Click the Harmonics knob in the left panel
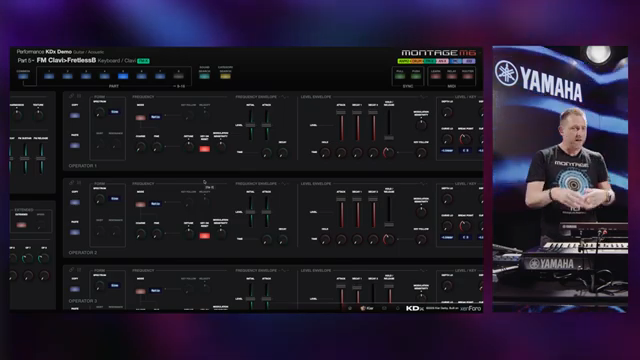The image size is (640, 360). (x=17, y=116)
